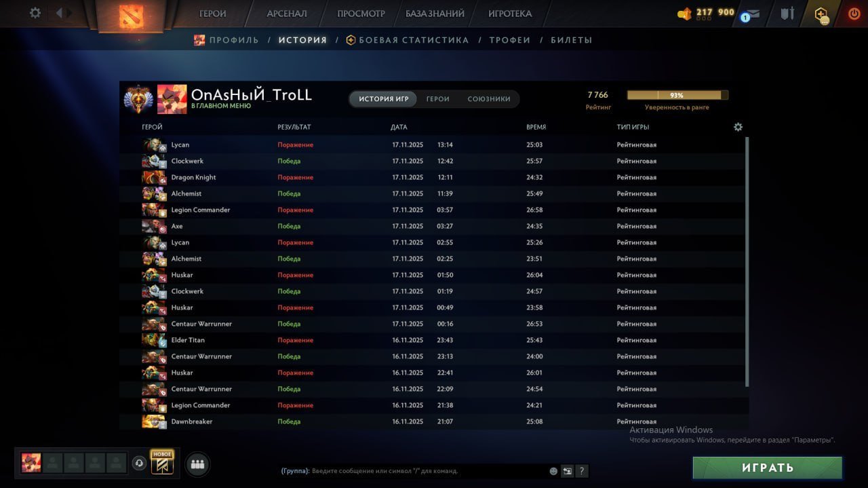
Task: Open the Dota Plus shield icon
Action: click(x=821, y=14)
